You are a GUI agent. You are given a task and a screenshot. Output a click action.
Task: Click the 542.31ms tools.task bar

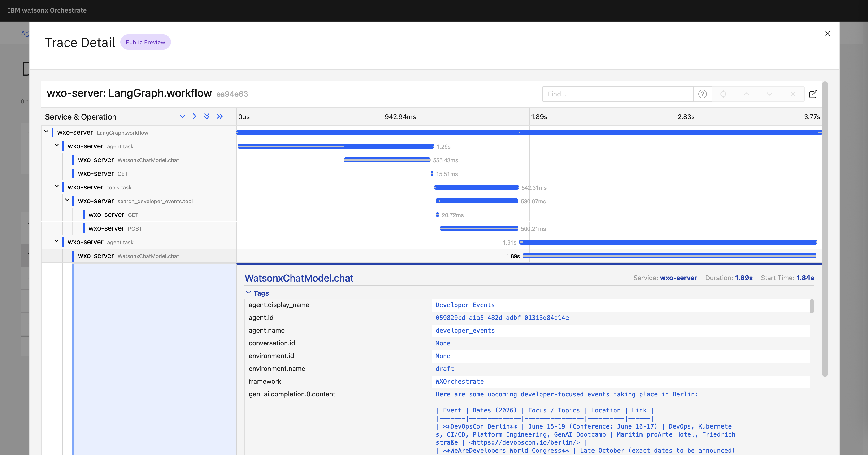476,187
